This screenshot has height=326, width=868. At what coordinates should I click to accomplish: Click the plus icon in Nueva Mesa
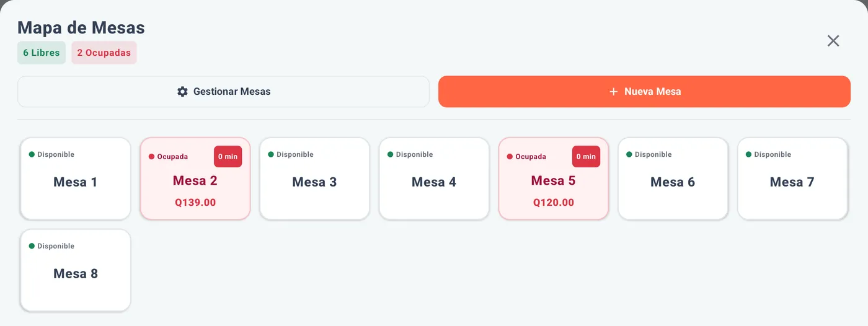tap(613, 92)
